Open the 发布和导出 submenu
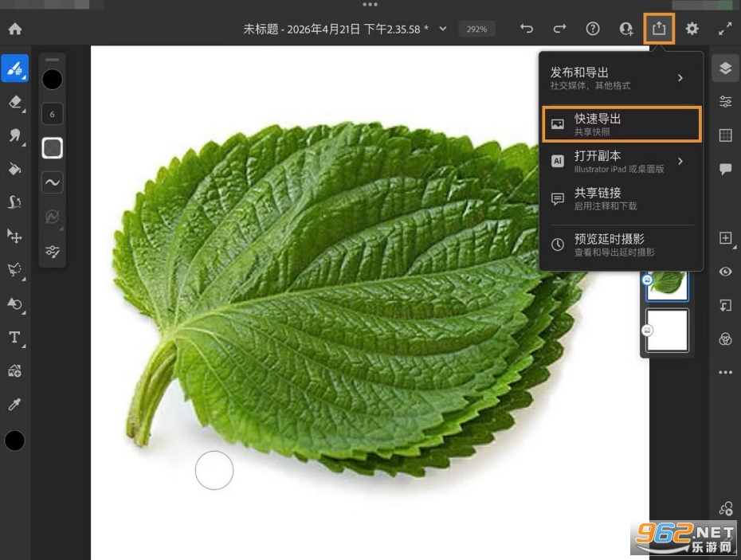The image size is (741, 560). pos(621,78)
